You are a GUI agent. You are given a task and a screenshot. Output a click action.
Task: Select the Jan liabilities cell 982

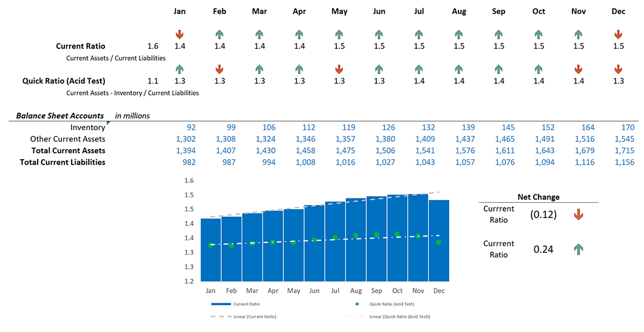point(189,162)
